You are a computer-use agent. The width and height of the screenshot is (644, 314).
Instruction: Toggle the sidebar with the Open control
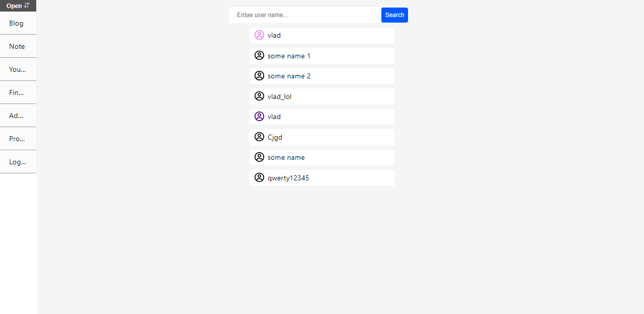coord(15,6)
